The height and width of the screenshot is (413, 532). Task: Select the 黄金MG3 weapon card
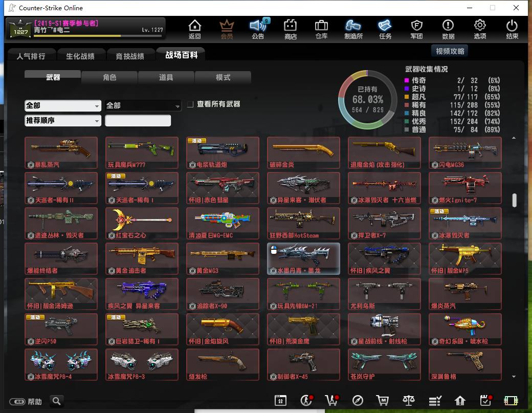pyautogui.click(x=223, y=258)
